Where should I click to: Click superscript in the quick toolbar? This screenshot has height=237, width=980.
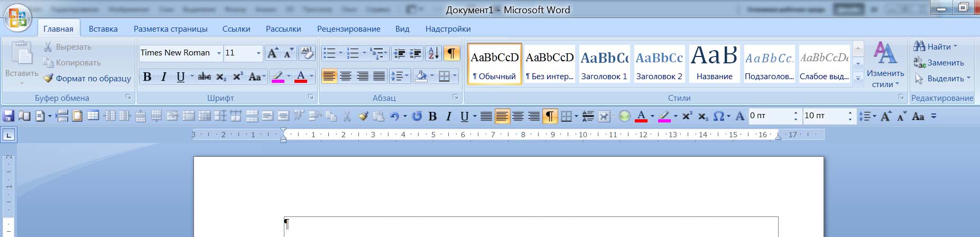[x=687, y=117]
